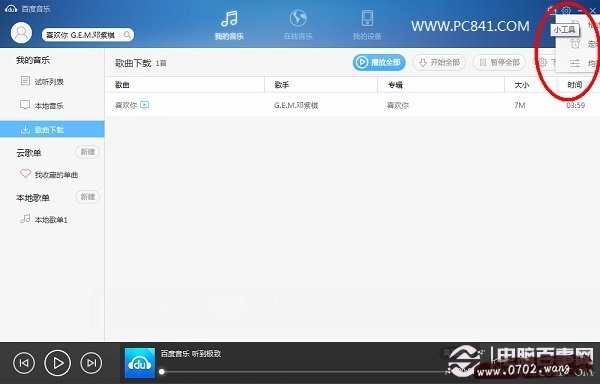Image resolution: width=600 pixels, height=384 pixels.
Task: Click 百度音乐 听到极致 now-playing text
Action: pyautogui.click(x=191, y=353)
